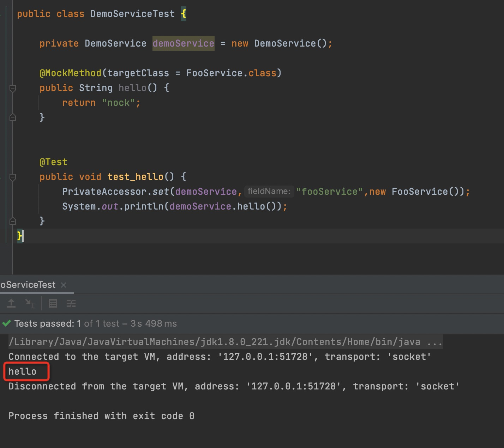Click the grid/table icon in test console toolbar

[53, 303]
